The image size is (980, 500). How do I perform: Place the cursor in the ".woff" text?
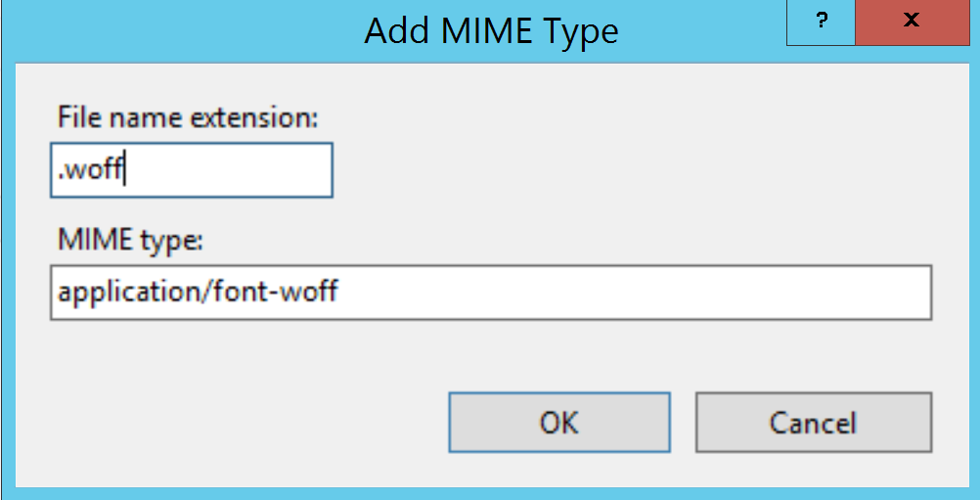pos(93,170)
